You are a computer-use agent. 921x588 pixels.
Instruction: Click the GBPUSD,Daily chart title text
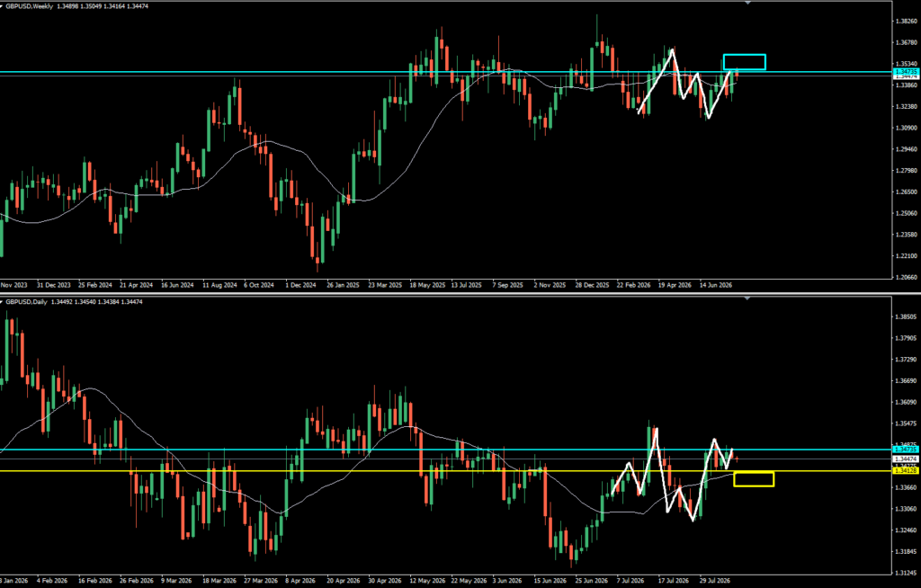point(26,301)
